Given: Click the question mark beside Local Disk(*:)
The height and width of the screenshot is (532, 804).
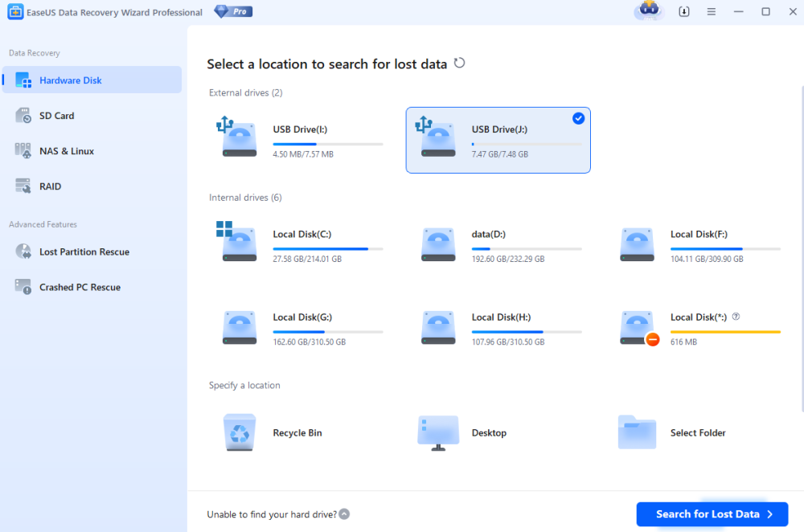Looking at the screenshot, I should (736, 317).
